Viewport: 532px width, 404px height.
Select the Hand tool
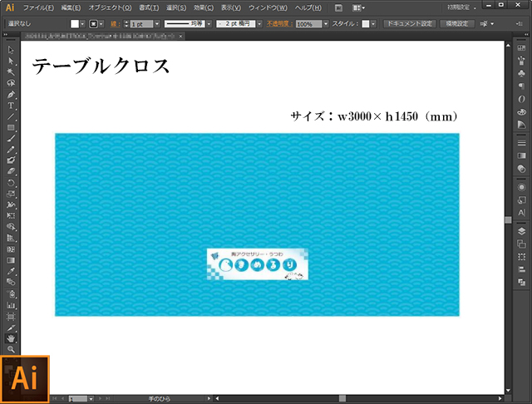11,338
